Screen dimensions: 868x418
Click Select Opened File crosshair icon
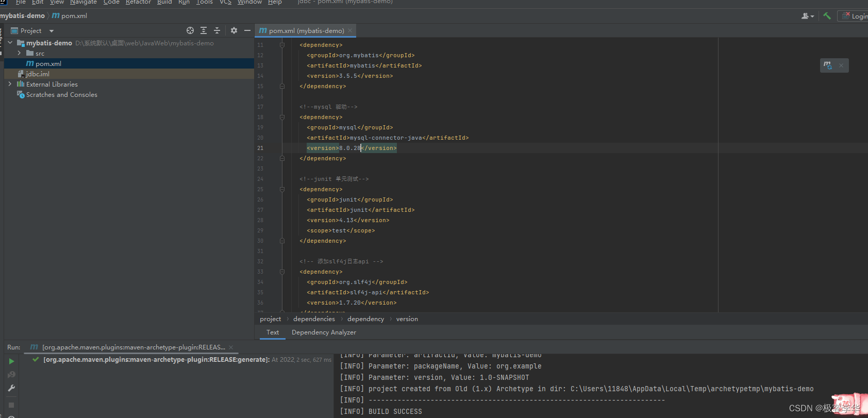click(x=190, y=31)
